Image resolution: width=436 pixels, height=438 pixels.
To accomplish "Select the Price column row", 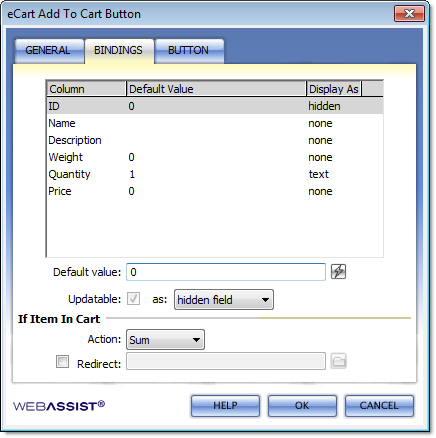I will click(215, 191).
